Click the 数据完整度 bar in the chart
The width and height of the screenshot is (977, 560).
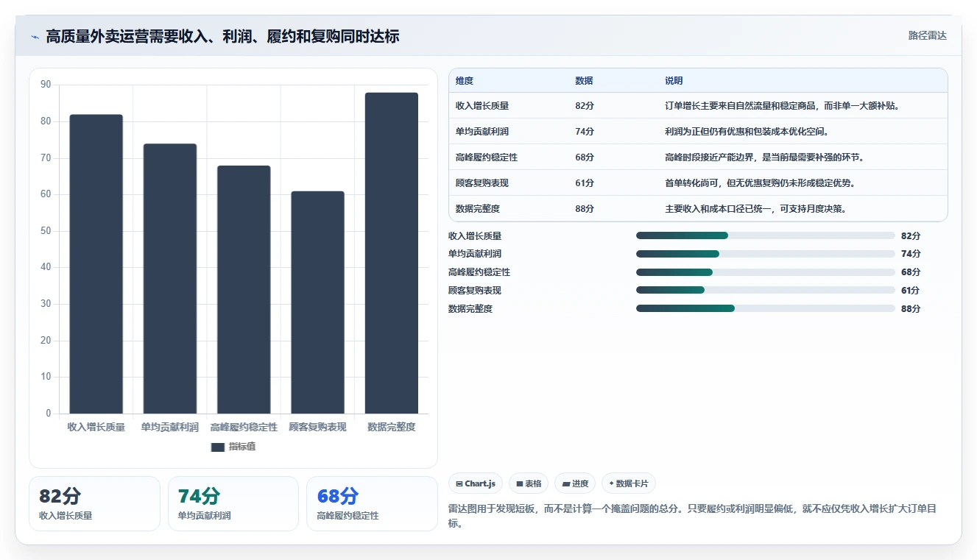click(x=392, y=253)
